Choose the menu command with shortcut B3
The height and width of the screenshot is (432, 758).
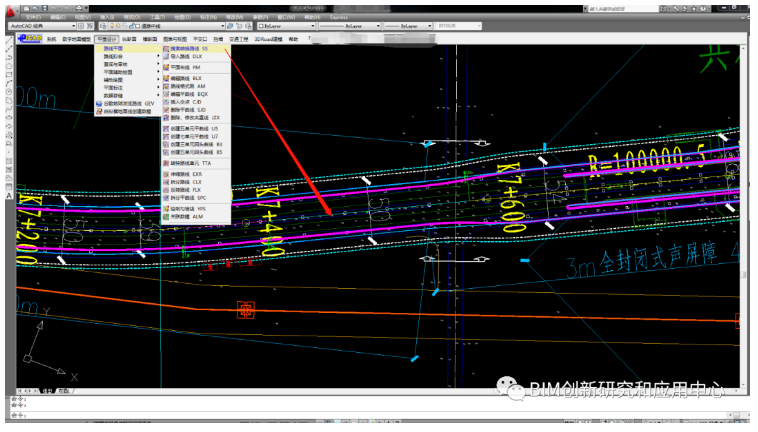[196, 144]
